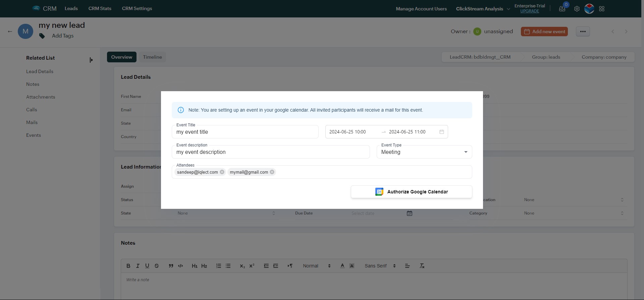Open the text background color picker
This screenshot has height=300, width=644.
pos(352,266)
